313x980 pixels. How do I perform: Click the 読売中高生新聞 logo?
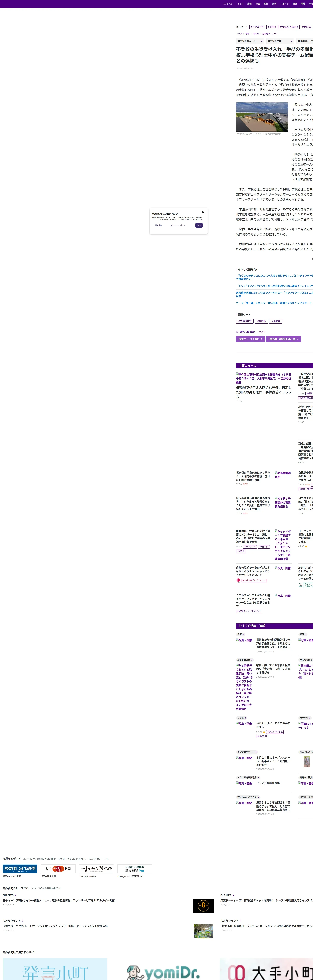point(58,869)
